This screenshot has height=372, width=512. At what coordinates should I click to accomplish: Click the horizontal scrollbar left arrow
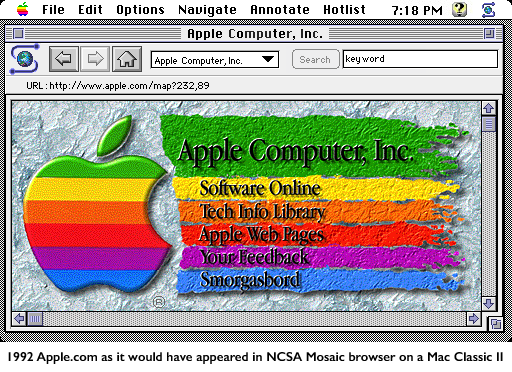[19, 319]
